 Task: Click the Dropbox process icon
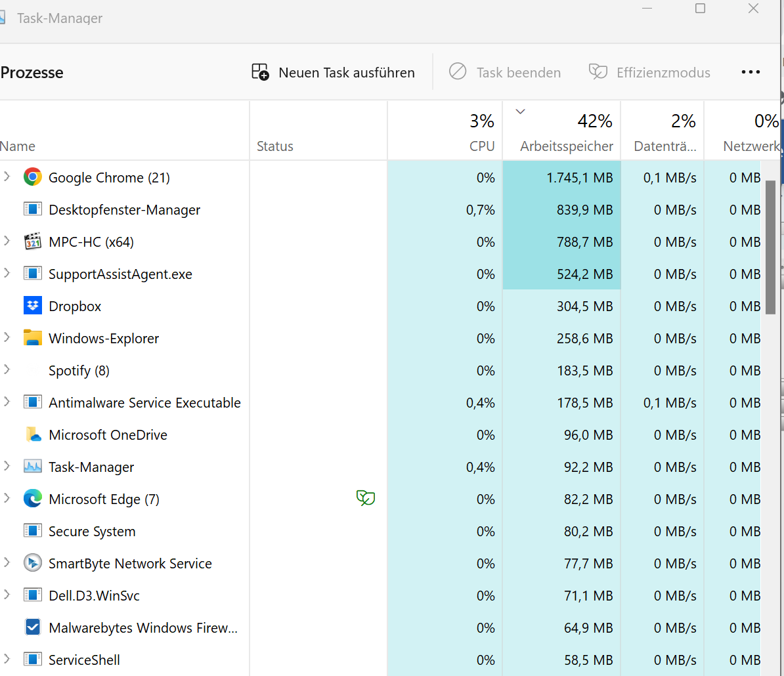point(32,306)
